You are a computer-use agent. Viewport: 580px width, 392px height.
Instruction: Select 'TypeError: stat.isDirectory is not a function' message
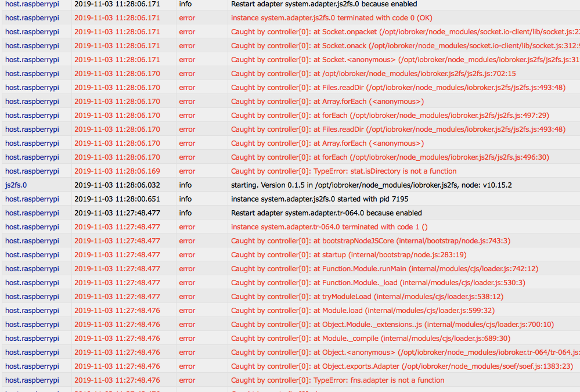(x=344, y=171)
